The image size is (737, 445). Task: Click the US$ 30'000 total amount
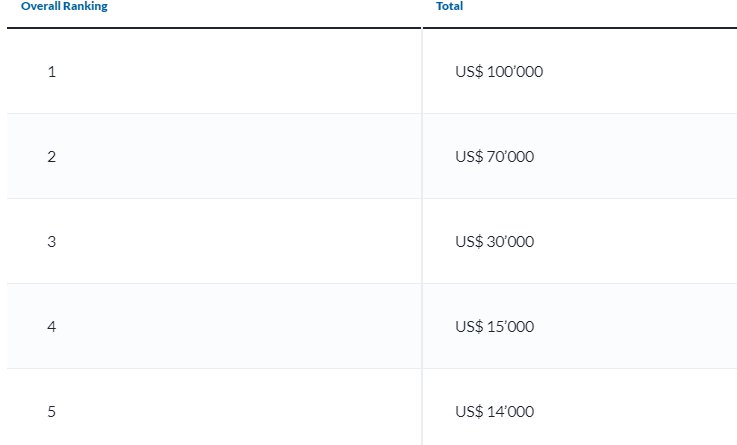coord(494,242)
